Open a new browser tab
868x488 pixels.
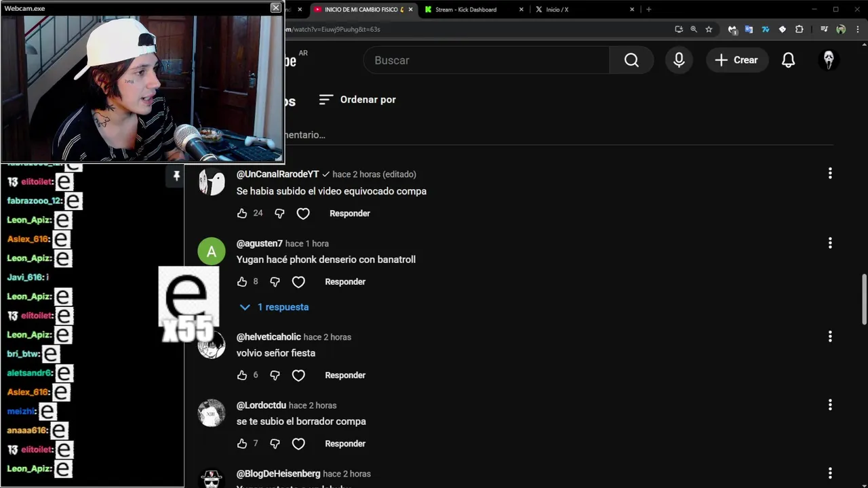coord(649,9)
